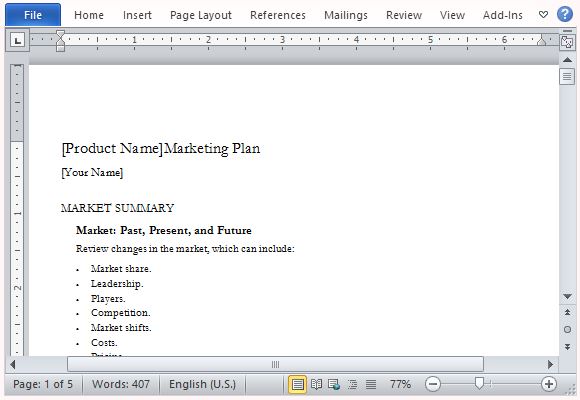Open word count via Words: 407

(121, 384)
